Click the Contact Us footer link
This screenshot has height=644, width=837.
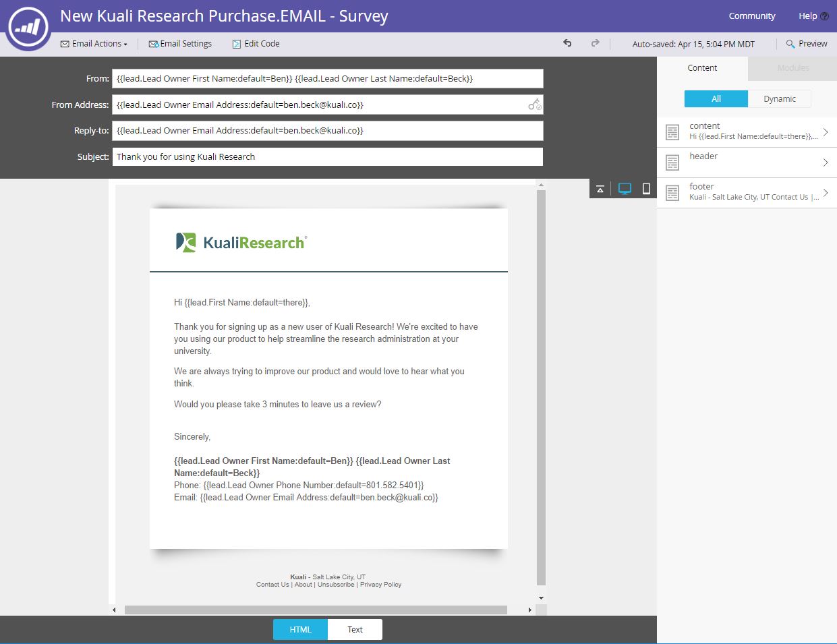(x=272, y=585)
